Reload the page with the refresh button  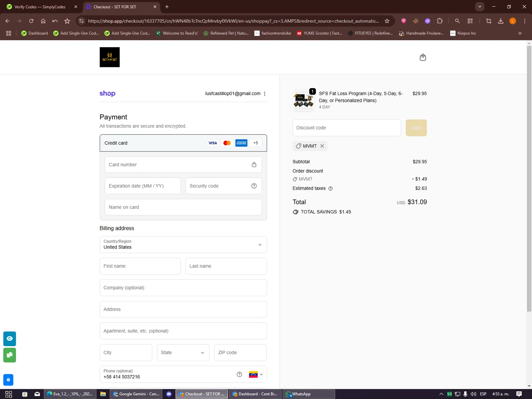click(x=31, y=21)
